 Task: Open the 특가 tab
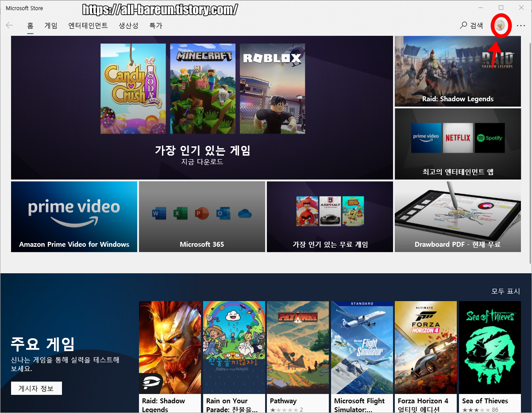tap(156, 26)
